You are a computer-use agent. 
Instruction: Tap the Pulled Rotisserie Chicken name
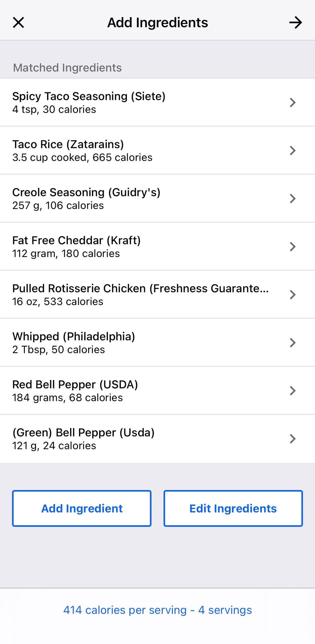coord(140,288)
